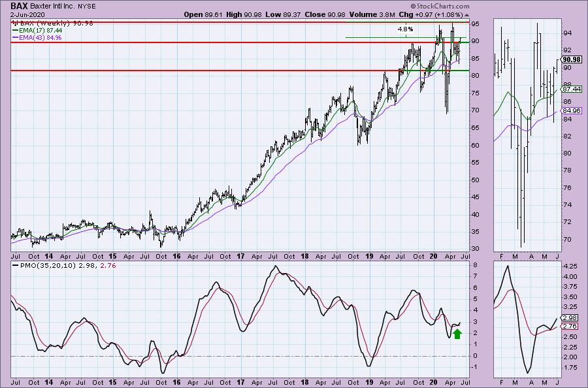Click the 30 label on the main price axis

(x=475, y=249)
